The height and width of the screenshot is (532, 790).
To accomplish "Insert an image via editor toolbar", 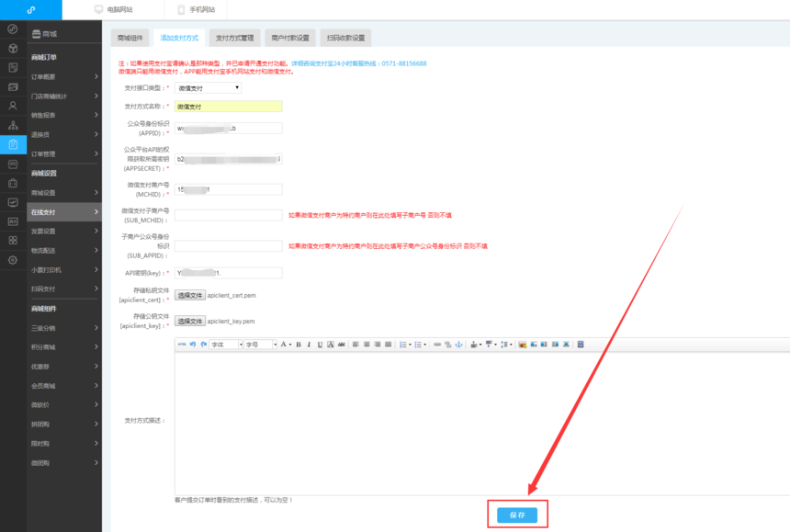I will click(x=523, y=344).
